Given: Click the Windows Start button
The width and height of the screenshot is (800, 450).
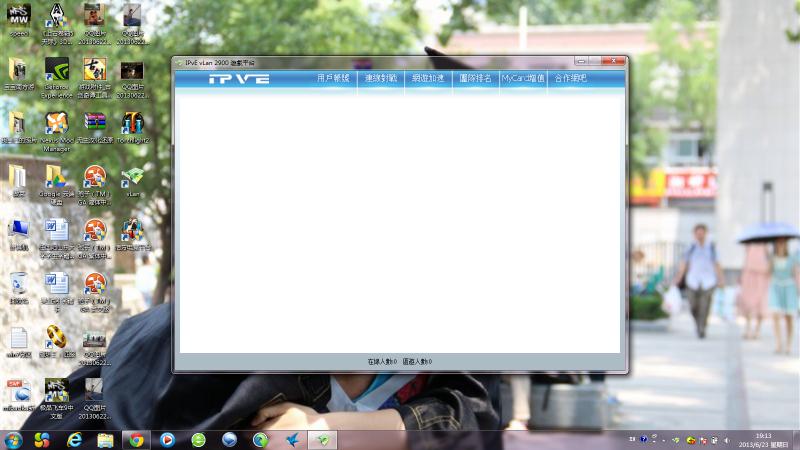Looking at the screenshot, I should click(13, 440).
